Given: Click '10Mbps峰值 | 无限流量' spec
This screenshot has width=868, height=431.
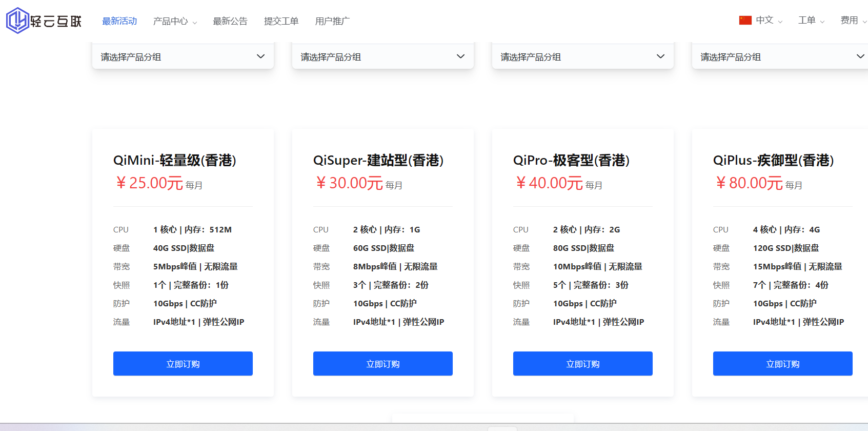Looking at the screenshot, I should point(598,266).
